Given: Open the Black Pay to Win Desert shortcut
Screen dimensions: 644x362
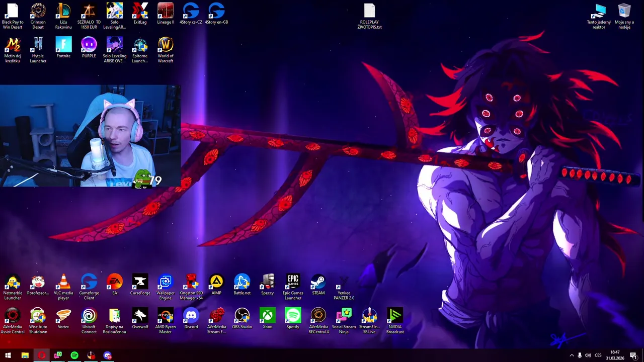Looking at the screenshot, I should click(x=13, y=16).
